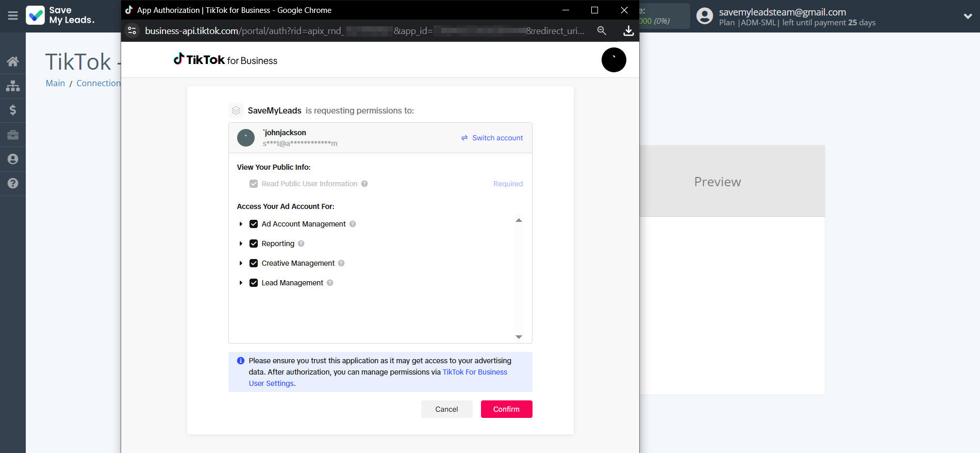Viewport: 980px width, 453px height.
Task: Click the permissions list scroll up arrow
Action: (x=519, y=220)
